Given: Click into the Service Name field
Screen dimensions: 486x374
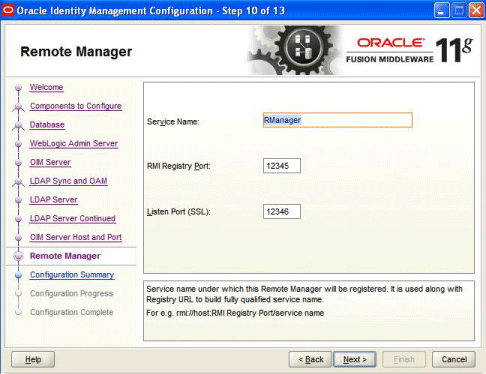Looking at the screenshot, I should (337, 120).
